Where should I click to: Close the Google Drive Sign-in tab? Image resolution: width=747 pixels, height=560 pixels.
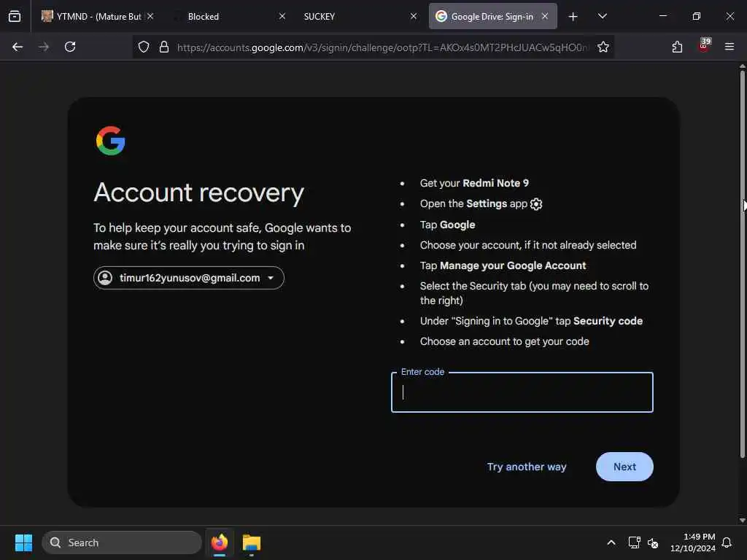[544, 16]
